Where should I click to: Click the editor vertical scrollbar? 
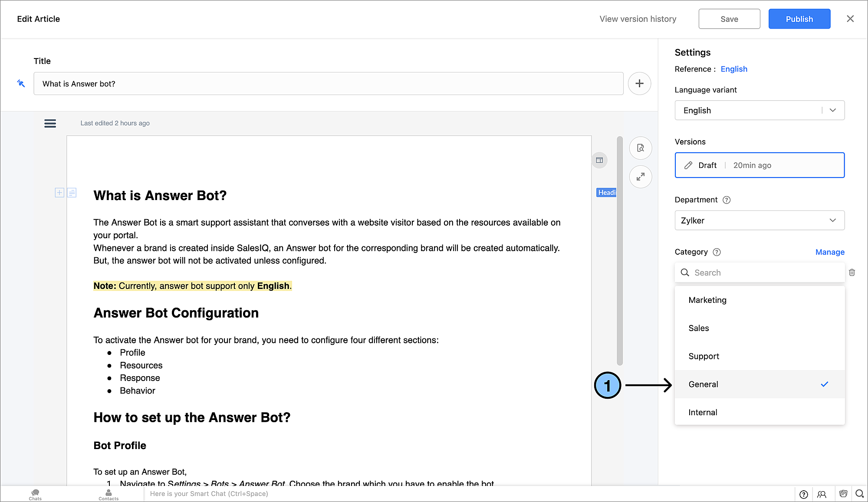620,251
